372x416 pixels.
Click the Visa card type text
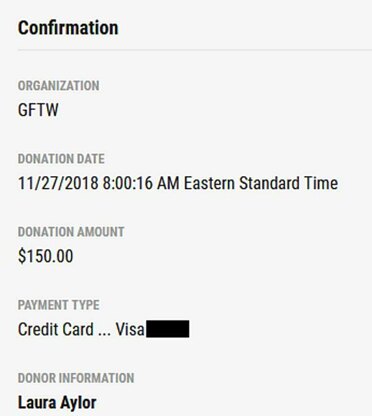click(x=130, y=329)
